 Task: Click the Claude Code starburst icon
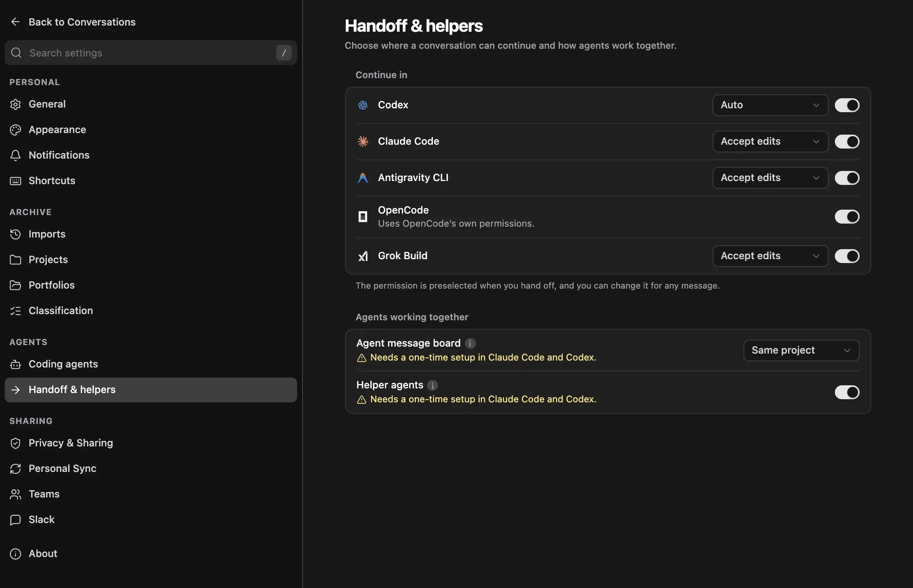(x=362, y=141)
